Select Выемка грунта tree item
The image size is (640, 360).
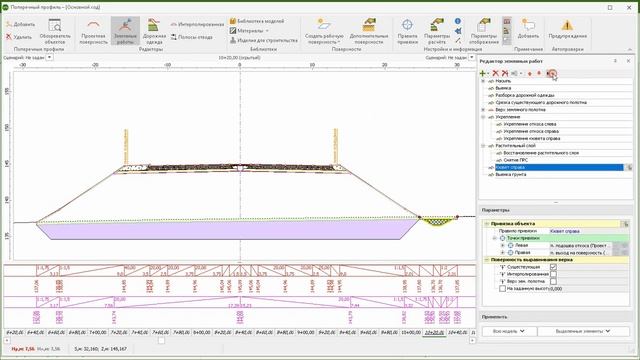tap(510, 174)
